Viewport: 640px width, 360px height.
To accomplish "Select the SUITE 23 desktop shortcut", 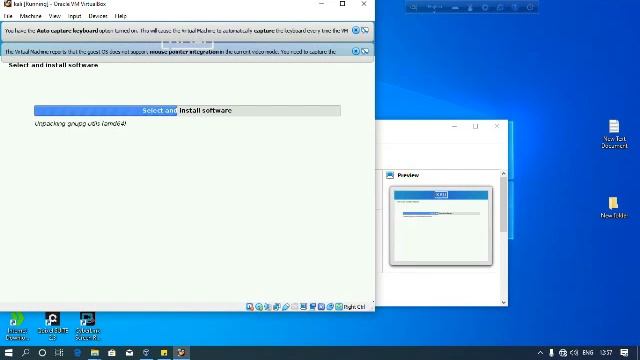I will (52, 326).
